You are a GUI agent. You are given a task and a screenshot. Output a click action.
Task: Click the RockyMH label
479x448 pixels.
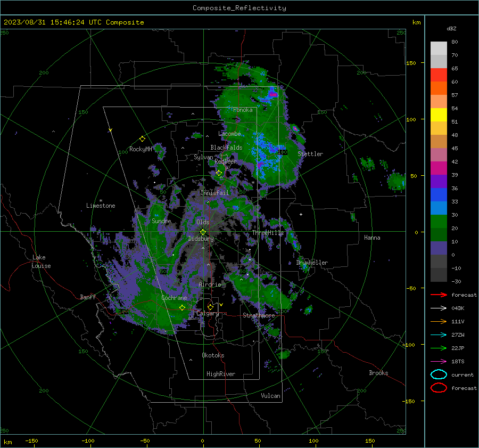[x=141, y=149]
